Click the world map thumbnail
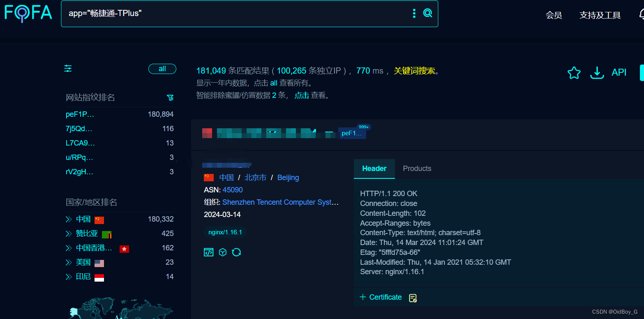The height and width of the screenshot is (319, 644). 121,308
